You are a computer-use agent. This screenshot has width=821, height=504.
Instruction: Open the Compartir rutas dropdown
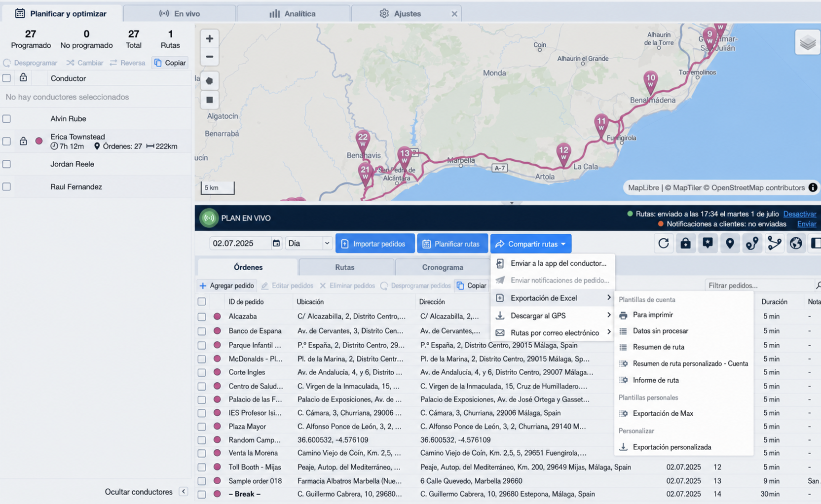(531, 244)
